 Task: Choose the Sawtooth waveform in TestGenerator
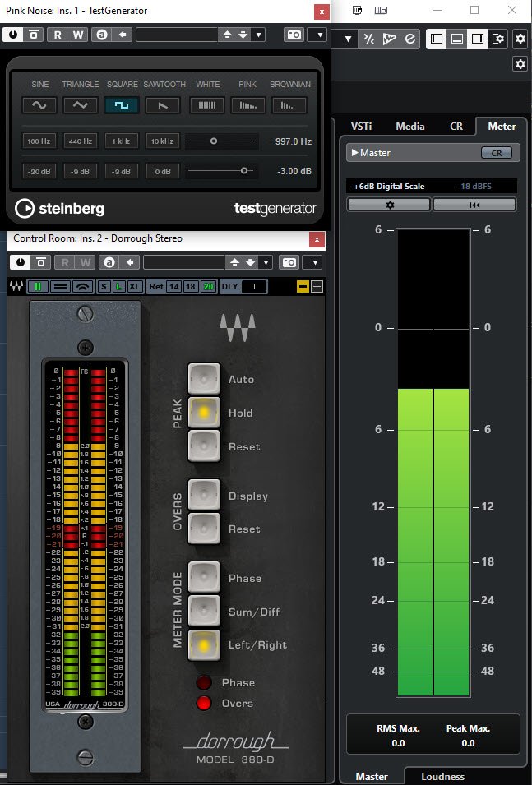(163, 105)
